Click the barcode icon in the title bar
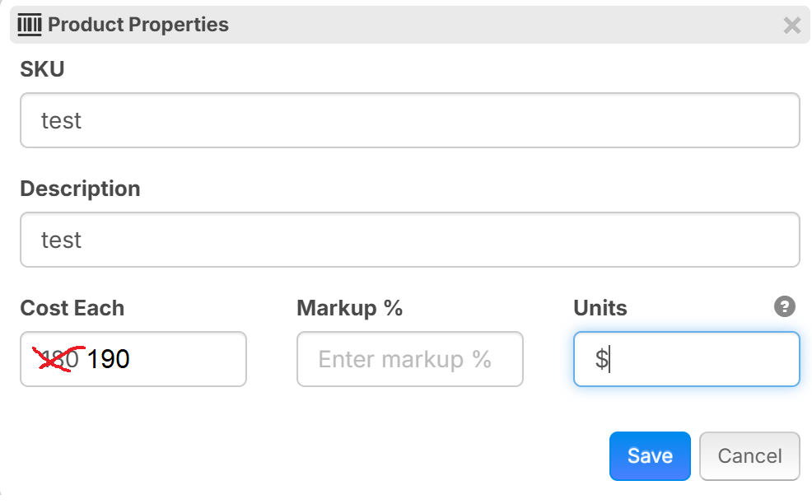Image resolution: width=812 pixels, height=504 pixels. [x=30, y=25]
